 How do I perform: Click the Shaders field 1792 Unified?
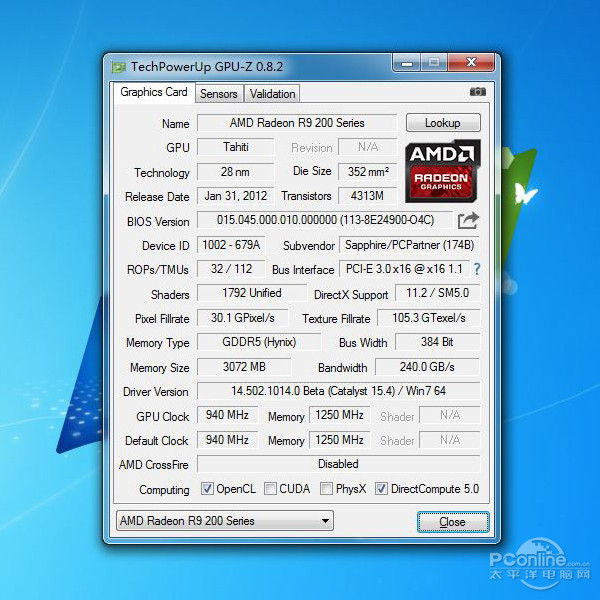coord(252,293)
